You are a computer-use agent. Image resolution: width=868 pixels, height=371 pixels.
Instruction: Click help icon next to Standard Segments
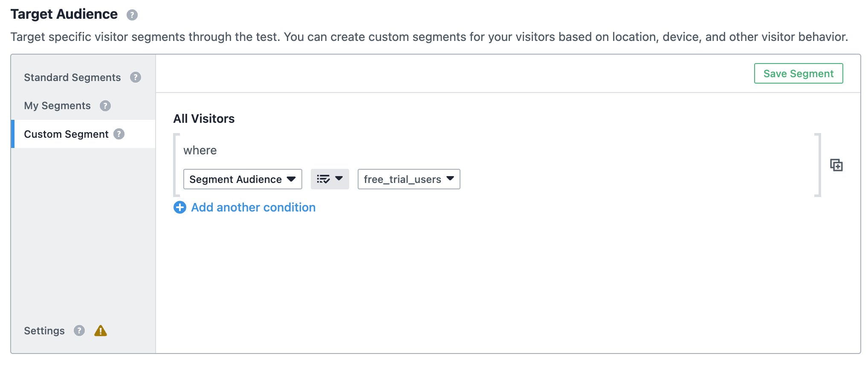click(x=136, y=77)
